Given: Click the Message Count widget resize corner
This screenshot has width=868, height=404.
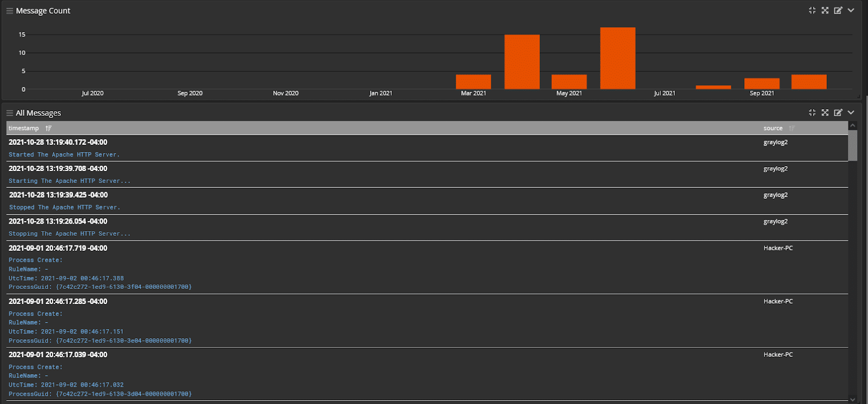Looking at the screenshot, I should tap(858, 97).
